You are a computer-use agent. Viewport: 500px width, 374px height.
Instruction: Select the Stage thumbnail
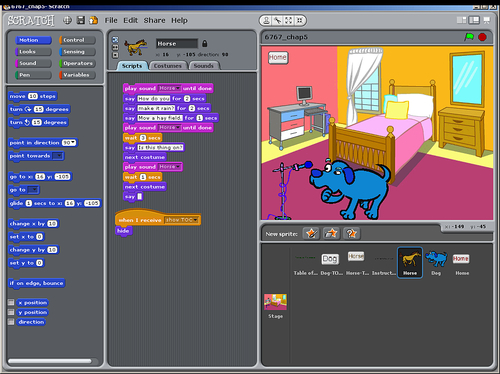(275, 306)
